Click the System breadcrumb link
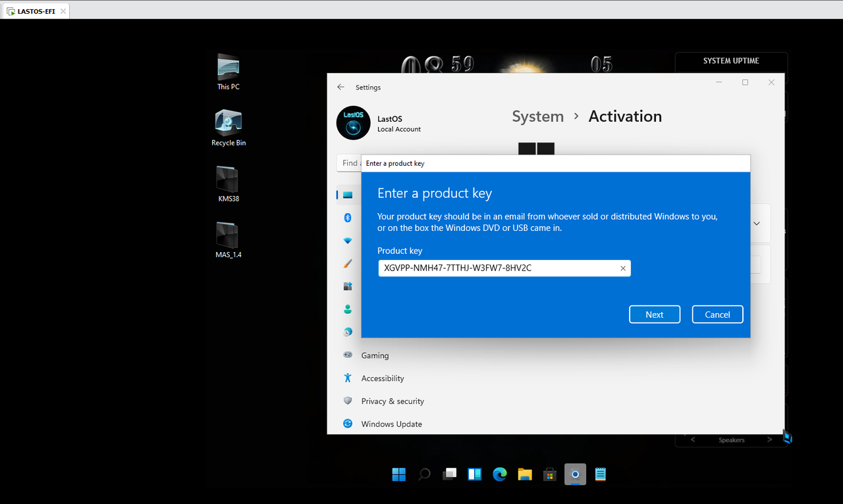Image resolution: width=843 pixels, height=504 pixels. [x=538, y=116]
